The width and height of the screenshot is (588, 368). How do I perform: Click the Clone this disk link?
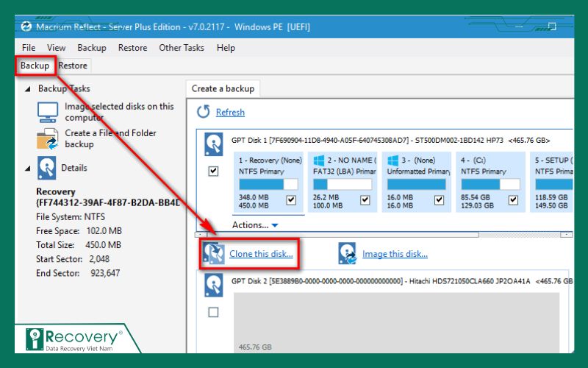pyautogui.click(x=261, y=254)
